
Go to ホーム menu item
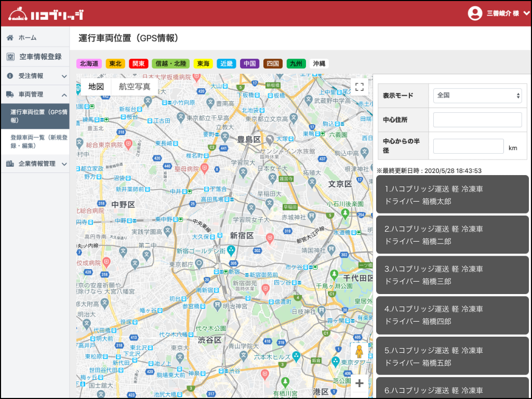click(x=28, y=37)
